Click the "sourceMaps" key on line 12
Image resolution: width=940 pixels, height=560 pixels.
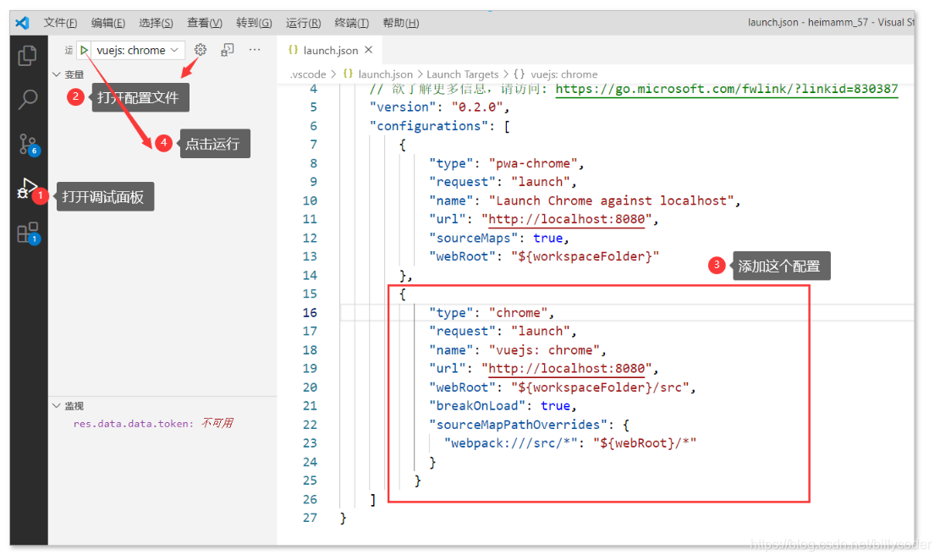[473, 238]
